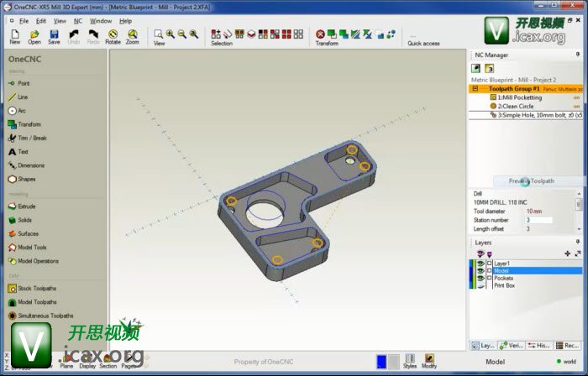Image resolution: width=588 pixels, height=376 pixels.
Task: Toggle visibility eye of Model layer
Action: tap(480, 271)
